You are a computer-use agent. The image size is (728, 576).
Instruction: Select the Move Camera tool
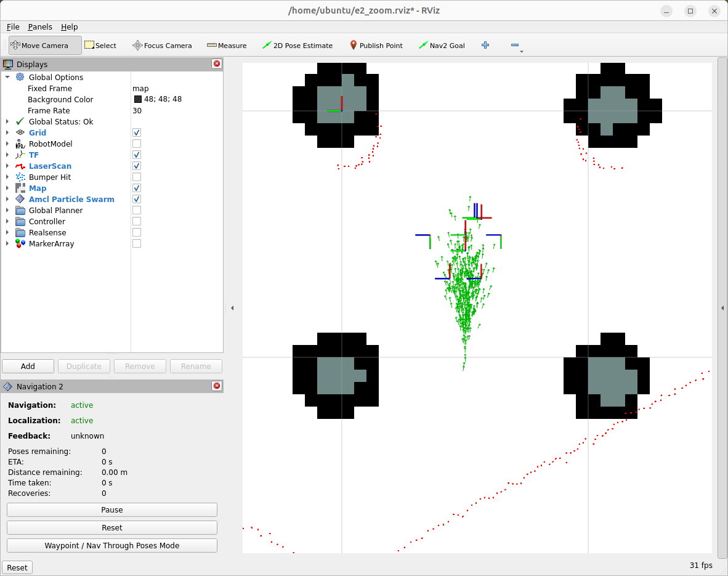(x=44, y=46)
